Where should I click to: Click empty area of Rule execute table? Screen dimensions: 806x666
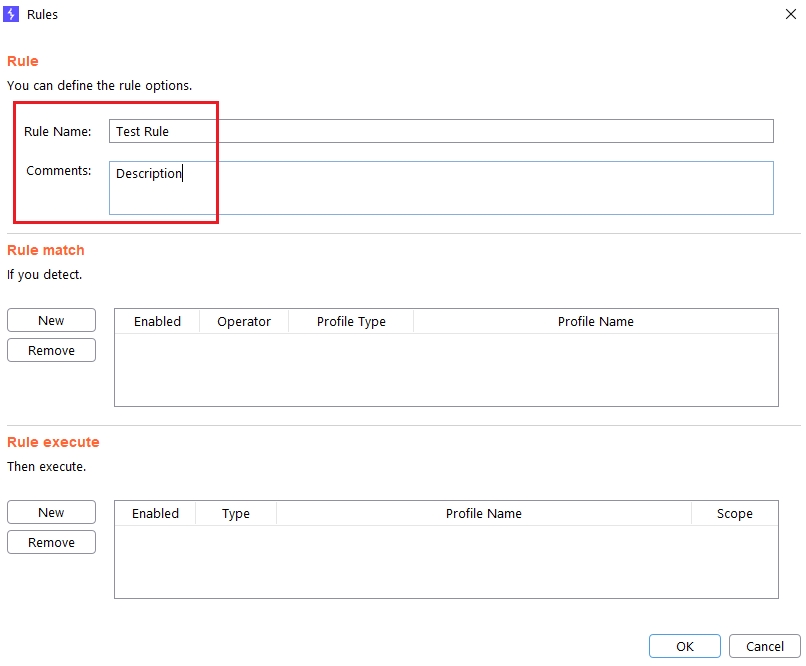click(446, 561)
